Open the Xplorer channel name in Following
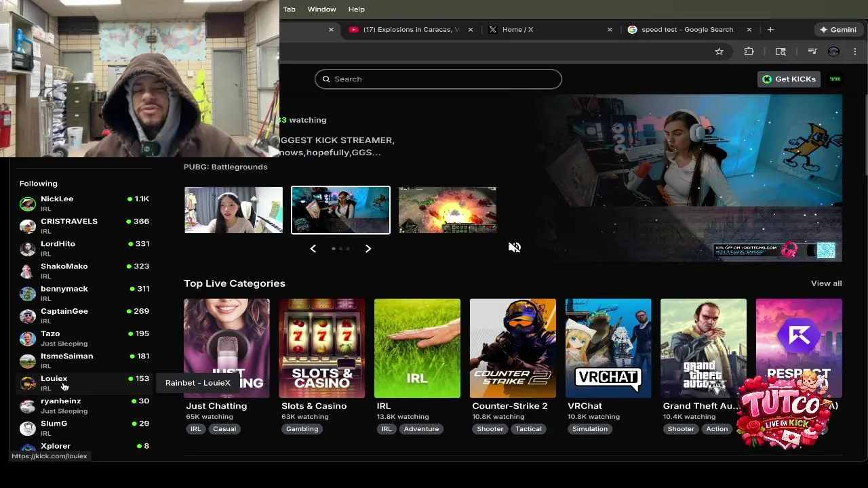The image size is (868, 488). click(x=56, y=446)
